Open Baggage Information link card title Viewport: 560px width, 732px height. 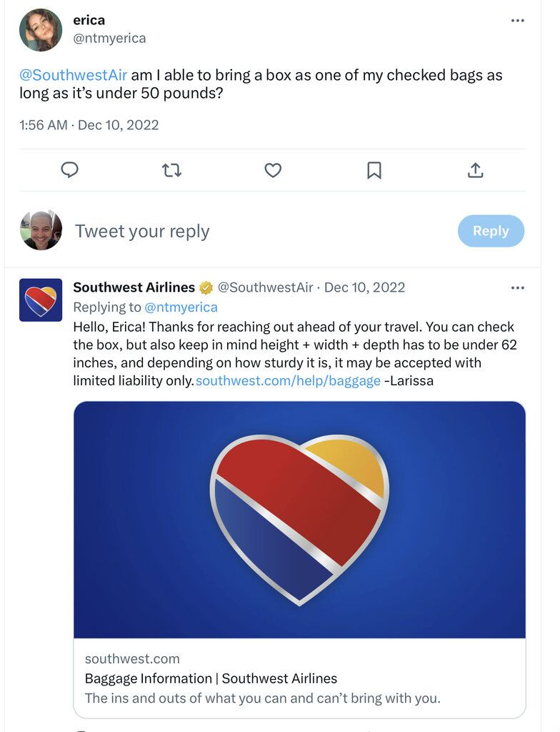(211, 678)
